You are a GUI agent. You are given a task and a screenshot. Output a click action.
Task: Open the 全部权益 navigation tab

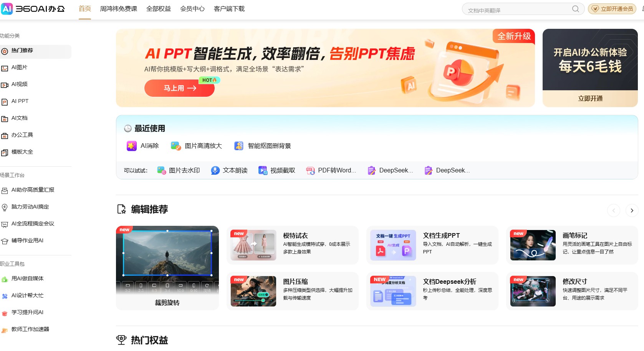click(x=158, y=8)
